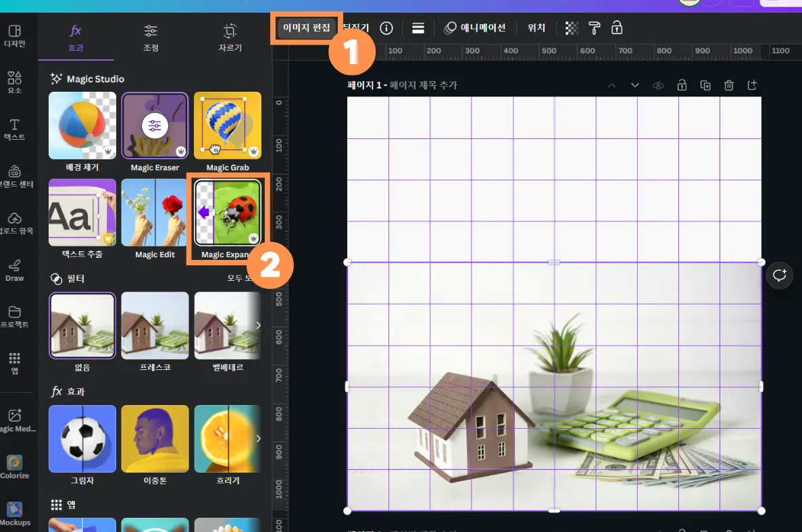Lock page 1 with the padlock icon
Screen dimensions: 802x532
click(x=682, y=85)
